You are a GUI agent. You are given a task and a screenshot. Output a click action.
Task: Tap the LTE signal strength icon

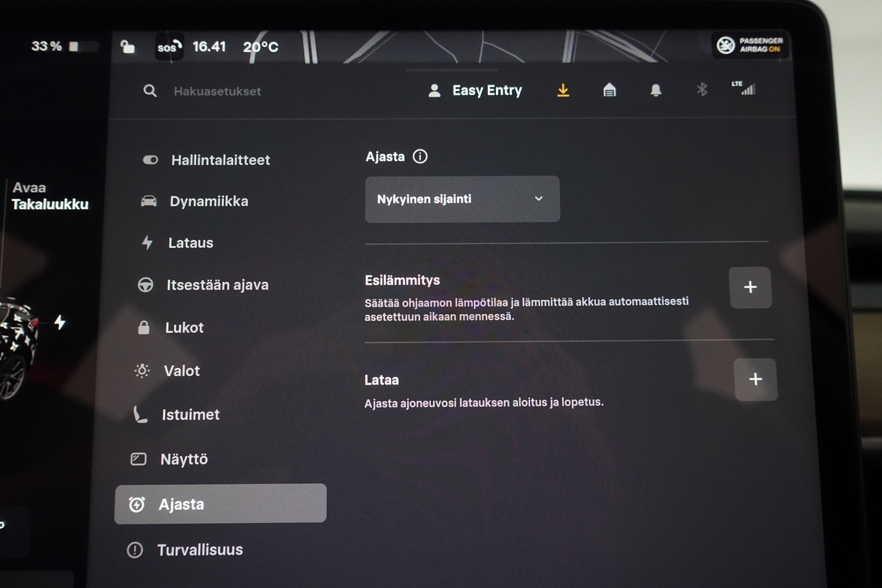(x=744, y=88)
